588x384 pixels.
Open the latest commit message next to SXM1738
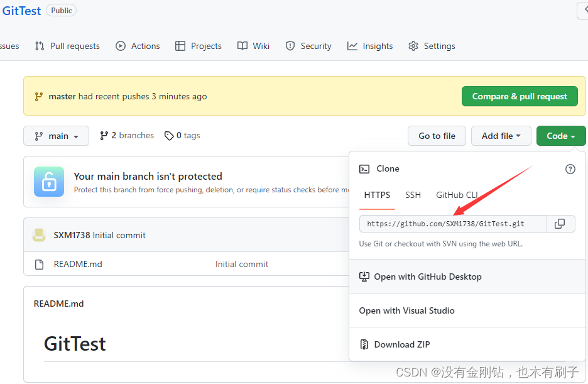pyautogui.click(x=119, y=235)
